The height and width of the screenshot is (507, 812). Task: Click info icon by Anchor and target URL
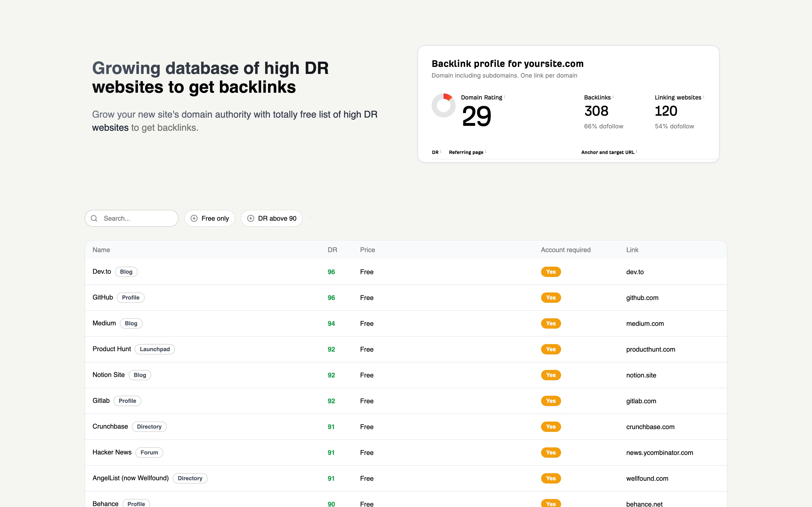point(636,152)
